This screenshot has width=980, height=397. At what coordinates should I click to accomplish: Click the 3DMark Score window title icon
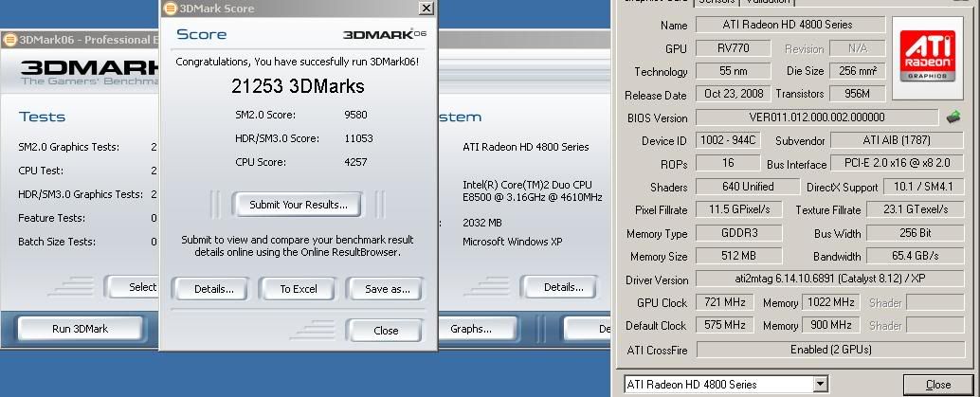(171, 9)
